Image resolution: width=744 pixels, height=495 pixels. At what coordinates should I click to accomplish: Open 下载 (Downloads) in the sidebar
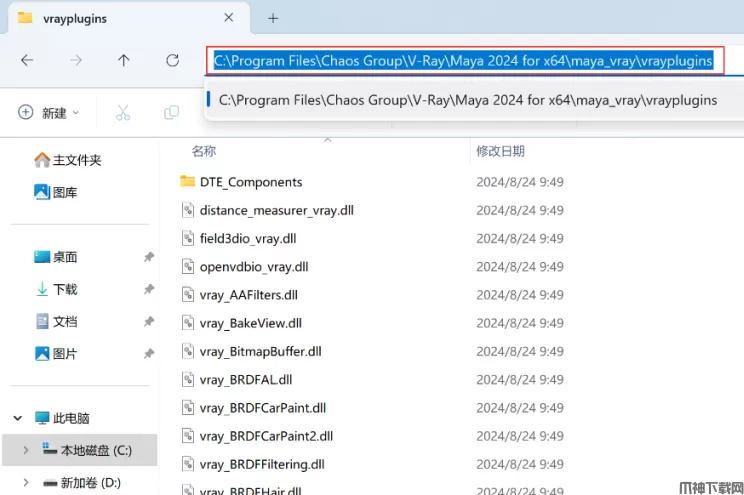(65, 289)
